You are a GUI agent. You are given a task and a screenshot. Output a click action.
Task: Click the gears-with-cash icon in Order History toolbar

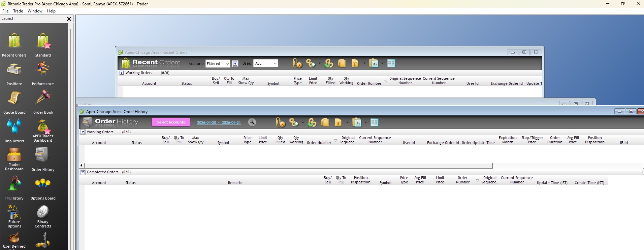(x=294, y=122)
